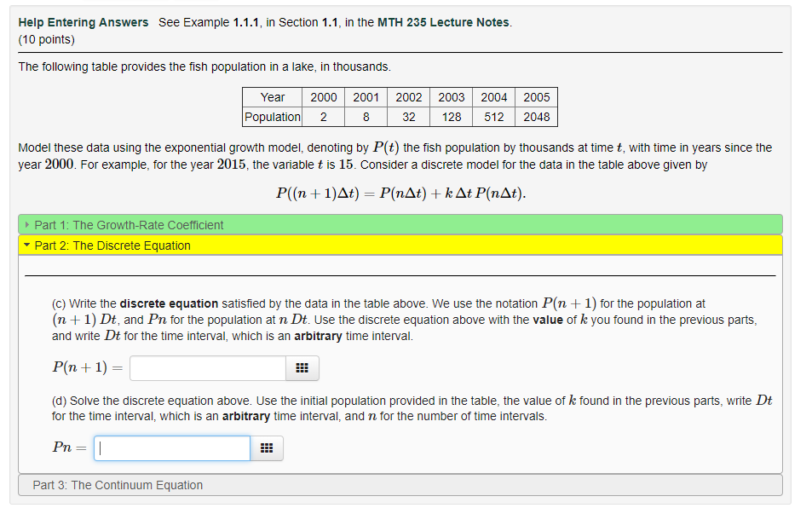Open equation editor keypad for Pn answer

coord(267,447)
